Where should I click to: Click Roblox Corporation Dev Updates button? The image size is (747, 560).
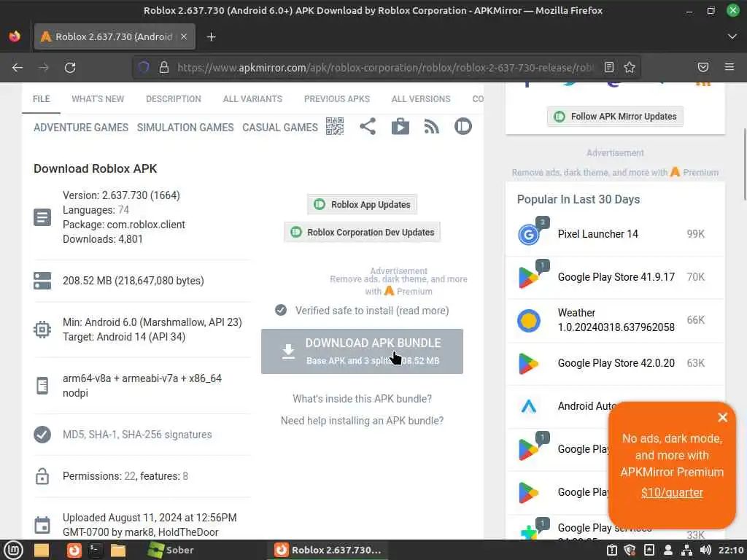[x=362, y=232]
